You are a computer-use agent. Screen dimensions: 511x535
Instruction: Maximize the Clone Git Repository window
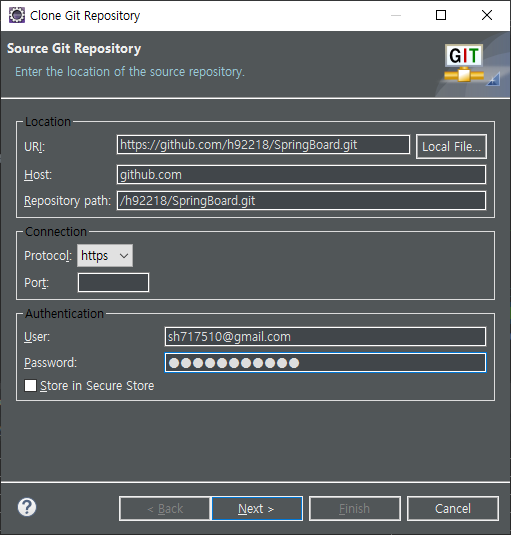(441, 15)
